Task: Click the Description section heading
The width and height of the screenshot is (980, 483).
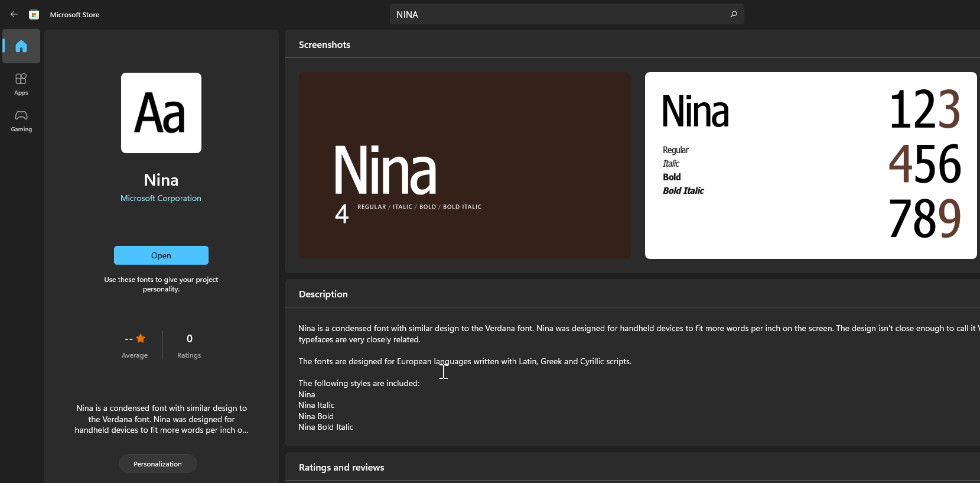Action: click(323, 294)
